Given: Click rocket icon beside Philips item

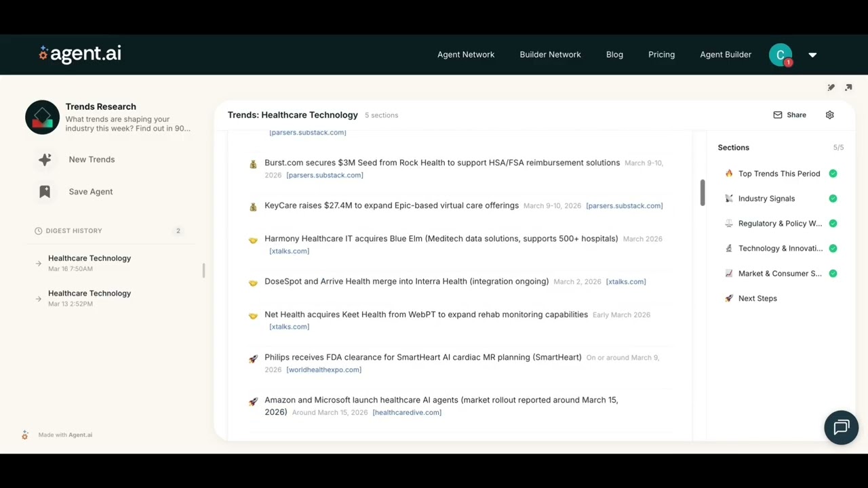Looking at the screenshot, I should pyautogui.click(x=253, y=359).
